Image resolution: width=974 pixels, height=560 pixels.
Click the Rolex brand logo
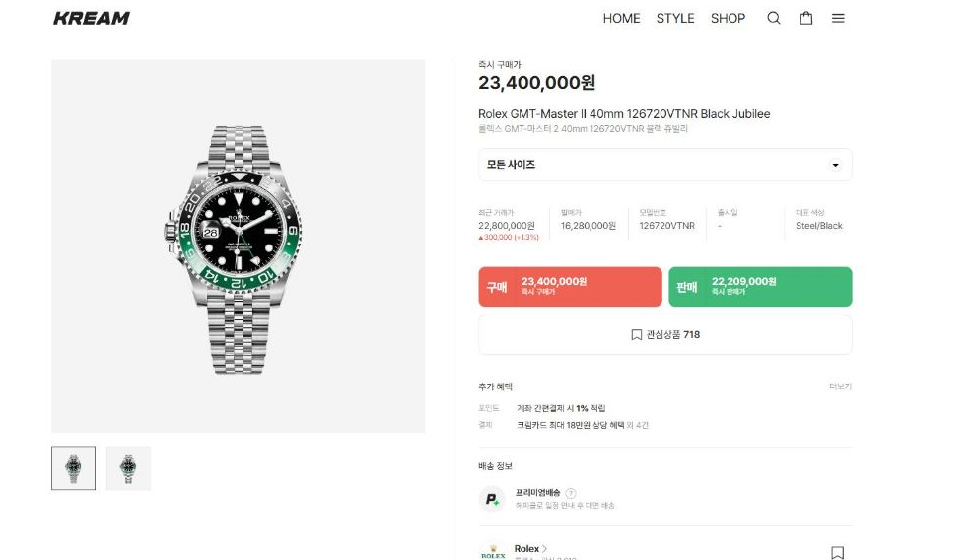493,552
